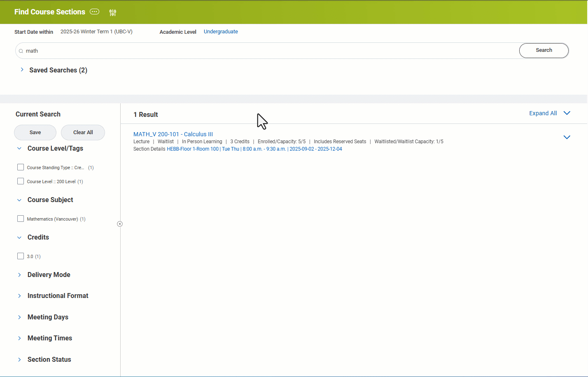Click the magnifier icon in search field
Image resolution: width=588 pixels, height=377 pixels.
(21, 51)
